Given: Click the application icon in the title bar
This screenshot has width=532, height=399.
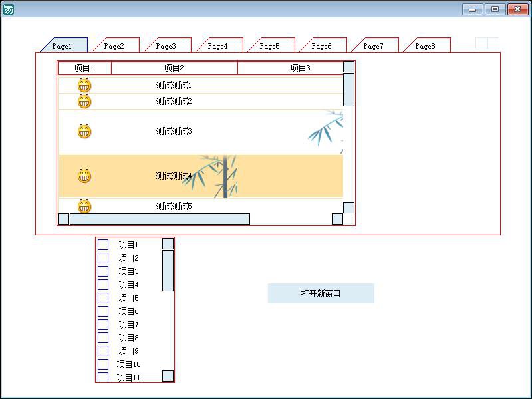Looking at the screenshot, I should click(x=9, y=9).
